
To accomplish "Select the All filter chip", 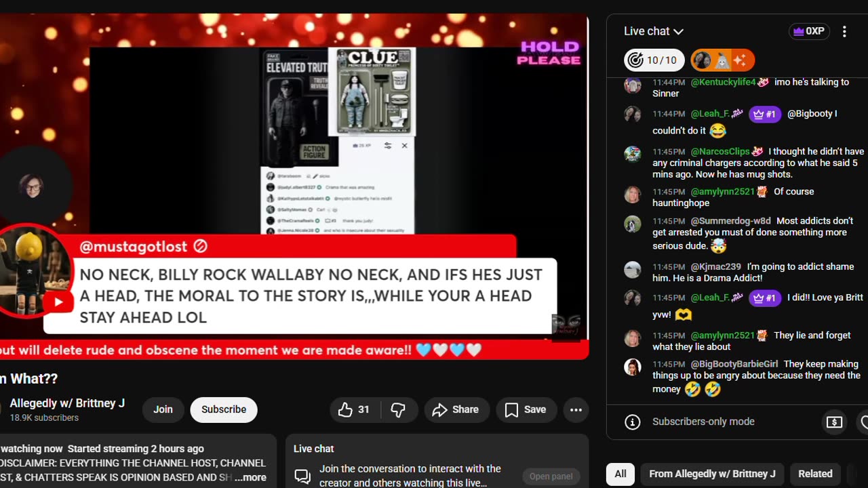I will [620, 474].
